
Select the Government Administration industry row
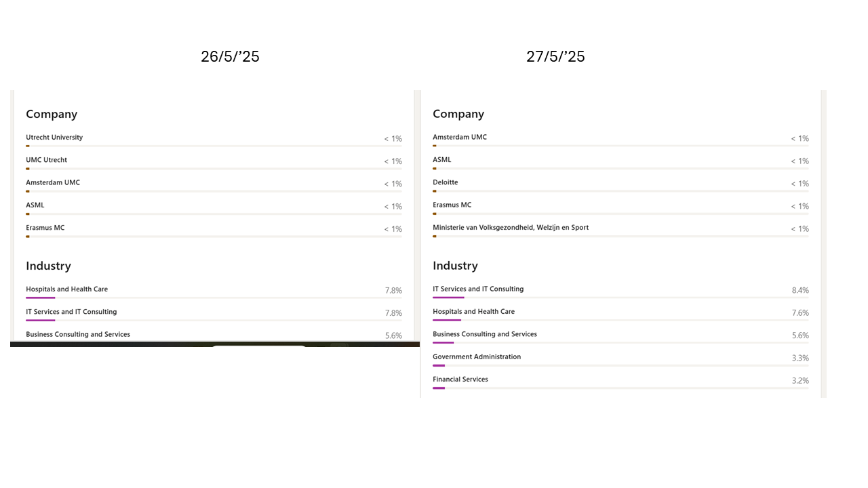pyautogui.click(x=477, y=357)
